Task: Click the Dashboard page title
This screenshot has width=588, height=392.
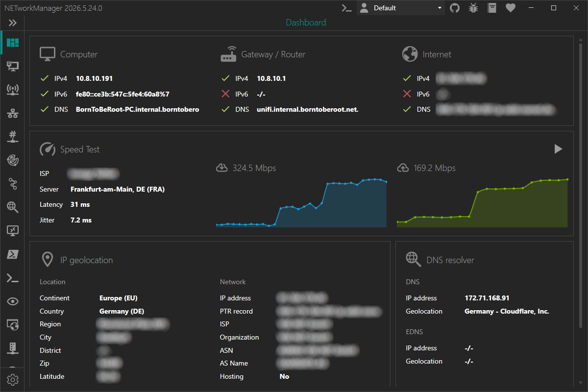Action: click(306, 23)
